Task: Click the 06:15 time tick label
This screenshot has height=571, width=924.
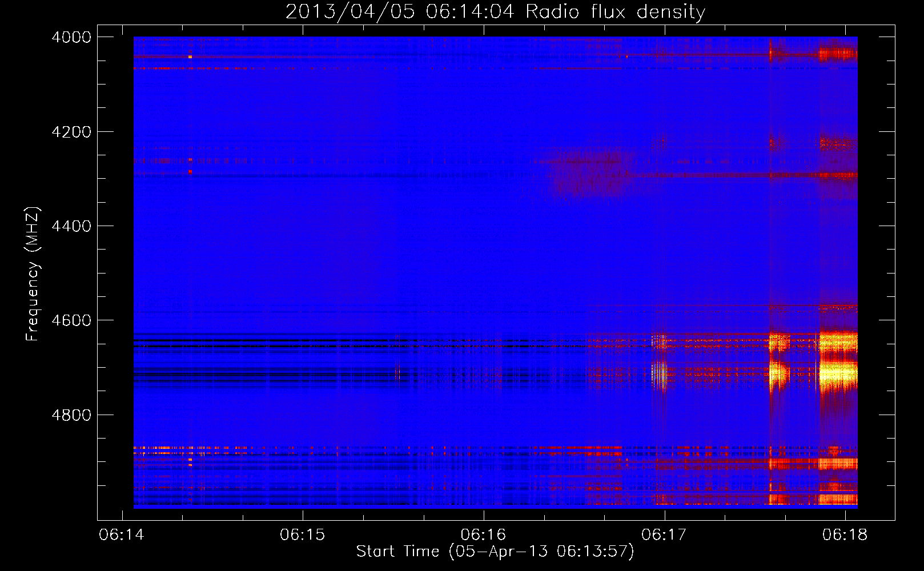Action: click(302, 534)
